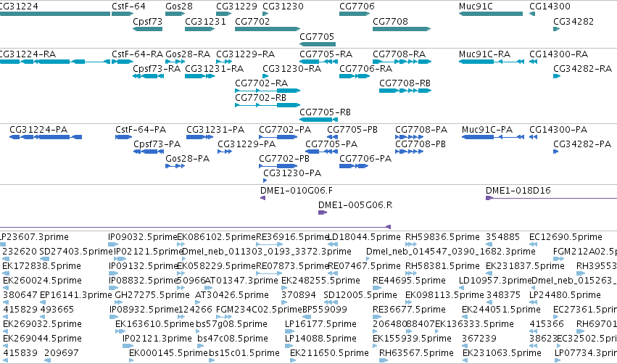Select the CG14300-PA protein label
617x364 pixels.
pyautogui.click(x=558, y=130)
